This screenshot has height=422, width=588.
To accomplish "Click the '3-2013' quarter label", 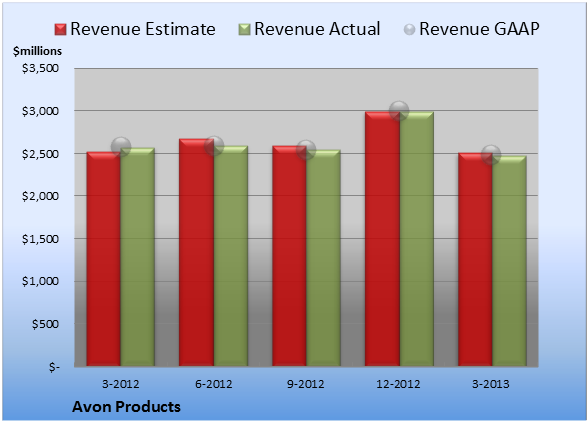I will click(491, 384).
